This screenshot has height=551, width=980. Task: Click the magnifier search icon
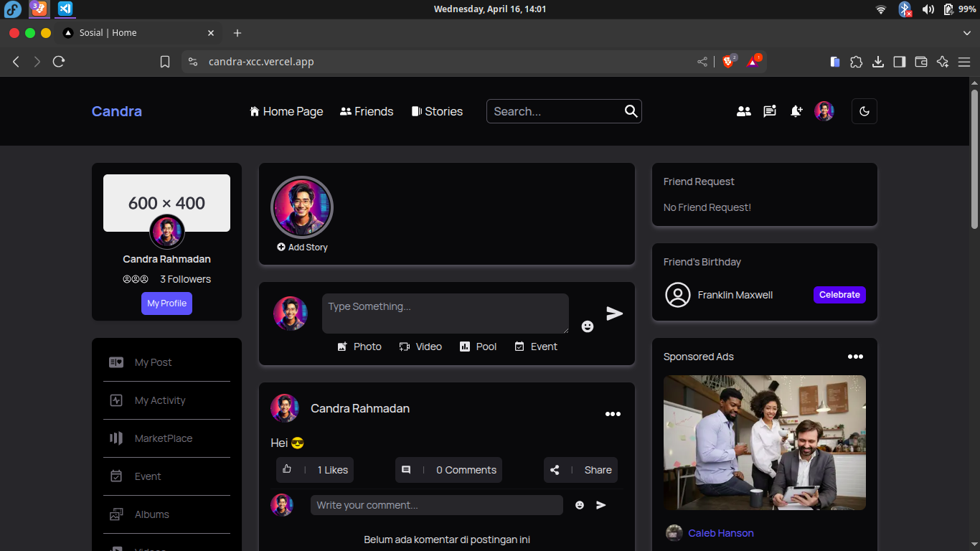point(631,111)
